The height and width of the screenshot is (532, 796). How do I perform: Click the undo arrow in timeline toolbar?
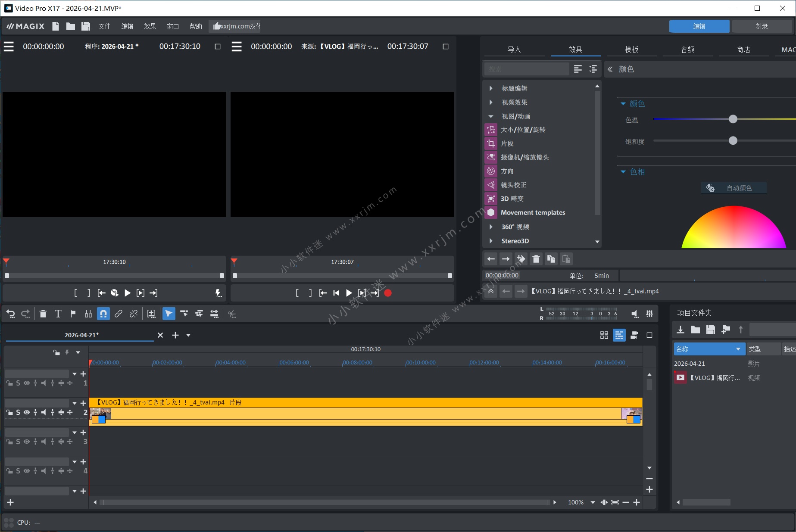pos(11,314)
